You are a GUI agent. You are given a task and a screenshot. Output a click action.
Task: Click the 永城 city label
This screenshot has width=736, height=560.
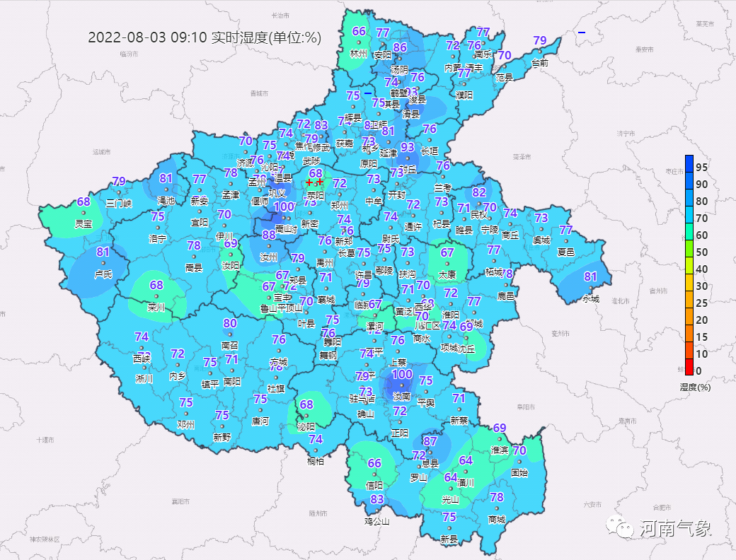(590, 299)
